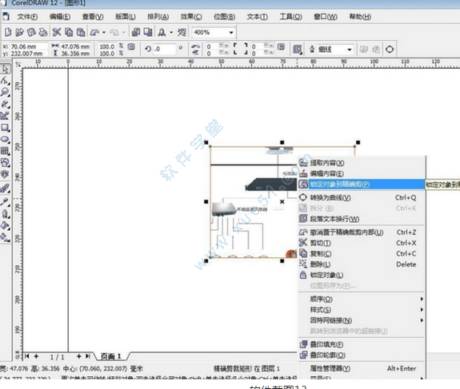Viewport: 460px width, 389px height.
Task: Click the rotation angle input field
Action: tap(164, 49)
